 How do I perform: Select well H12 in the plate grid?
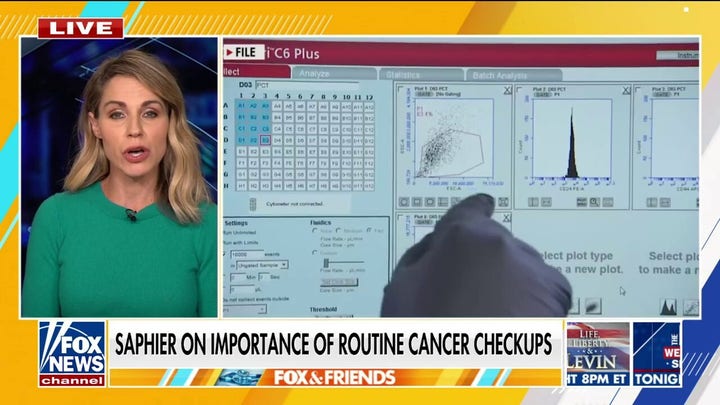coord(369,186)
